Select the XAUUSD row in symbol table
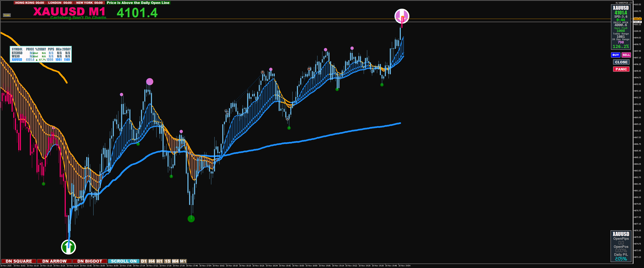The height and width of the screenshot is (268, 644). [x=17, y=60]
